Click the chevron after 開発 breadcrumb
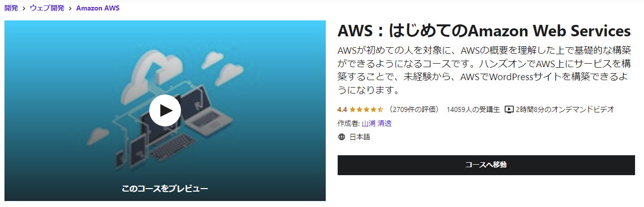The image size is (644, 207). coord(23,8)
